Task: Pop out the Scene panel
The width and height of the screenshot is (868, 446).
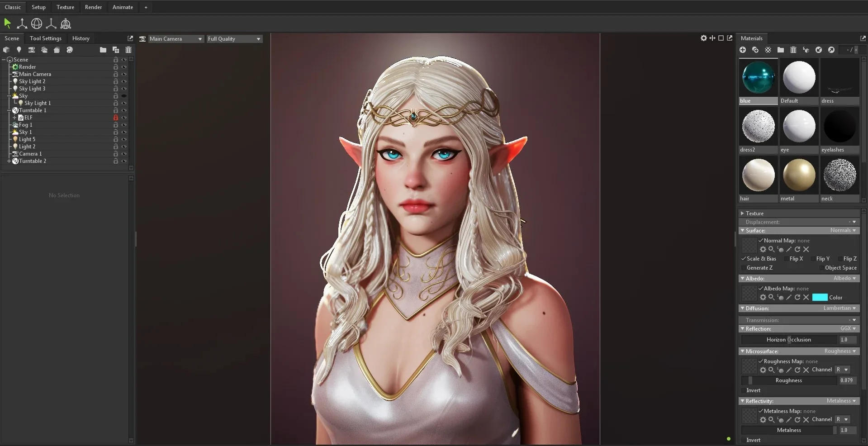Action: pyautogui.click(x=130, y=38)
